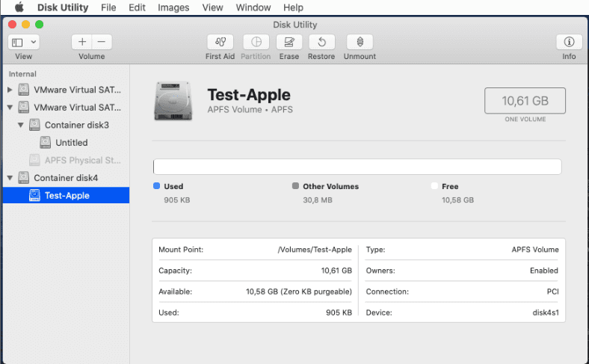Click the Erase toolbar icon
Image resolution: width=589 pixels, height=364 pixels.
[x=289, y=42]
